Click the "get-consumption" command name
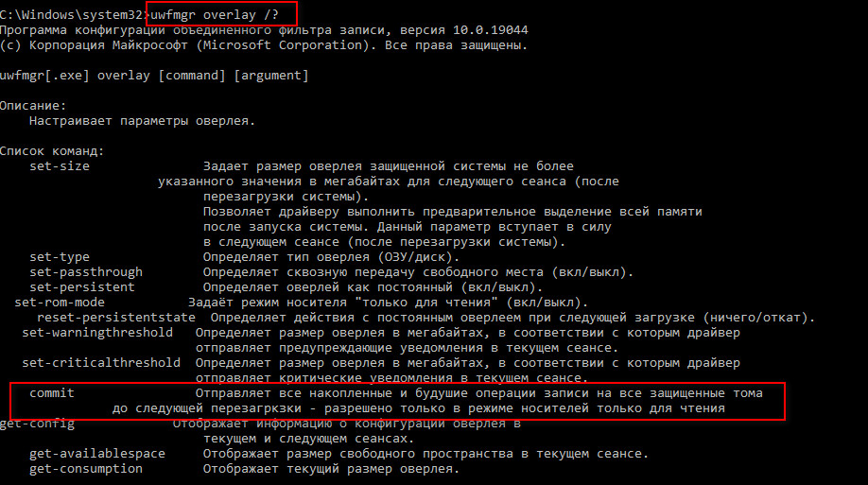868x485 pixels. (86, 469)
